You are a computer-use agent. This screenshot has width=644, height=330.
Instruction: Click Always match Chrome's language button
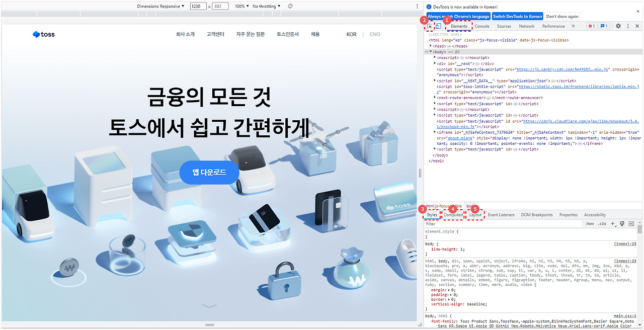tap(458, 16)
